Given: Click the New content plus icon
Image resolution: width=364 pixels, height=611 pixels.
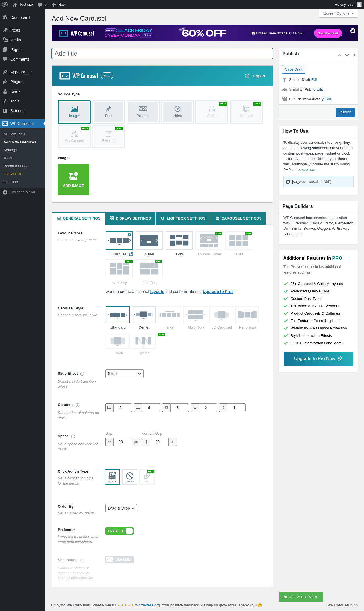Looking at the screenshot, I should coord(54,5).
